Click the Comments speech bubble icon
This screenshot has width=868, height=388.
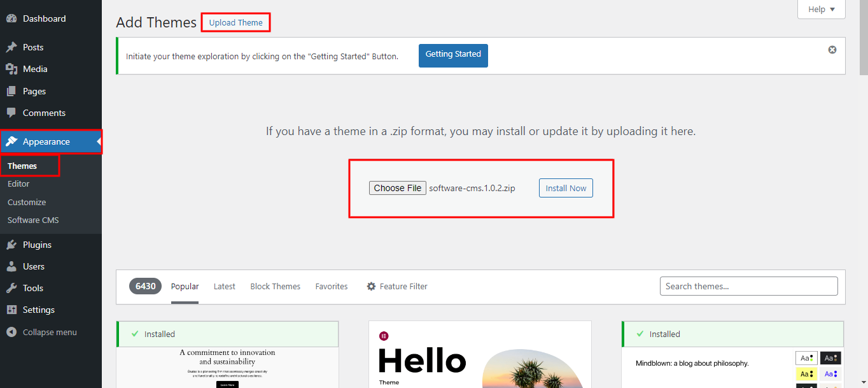[x=11, y=113]
